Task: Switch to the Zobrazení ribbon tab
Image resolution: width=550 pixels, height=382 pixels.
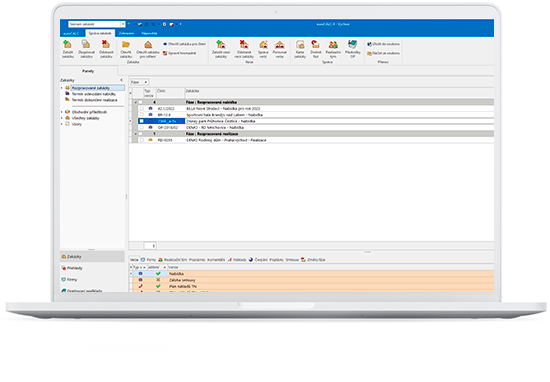Action: click(126, 33)
